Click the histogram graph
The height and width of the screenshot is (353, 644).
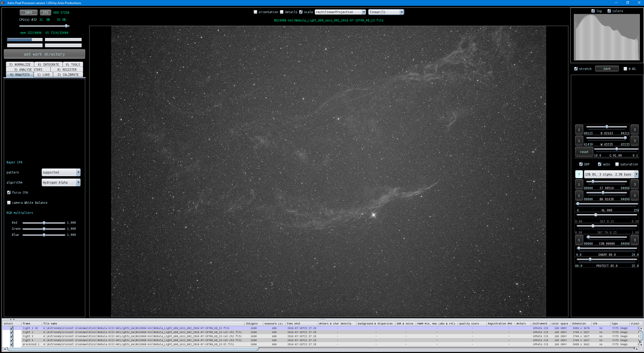[607, 37]
